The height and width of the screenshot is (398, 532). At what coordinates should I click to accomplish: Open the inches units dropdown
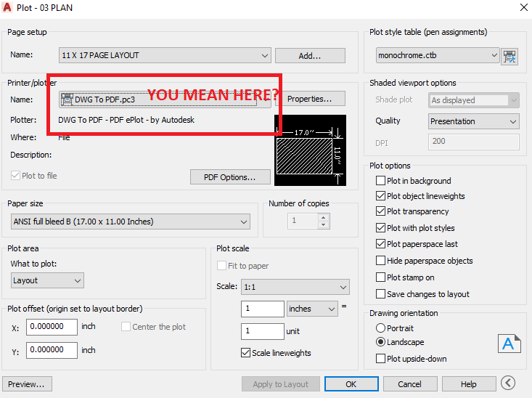tap(312, 309)
